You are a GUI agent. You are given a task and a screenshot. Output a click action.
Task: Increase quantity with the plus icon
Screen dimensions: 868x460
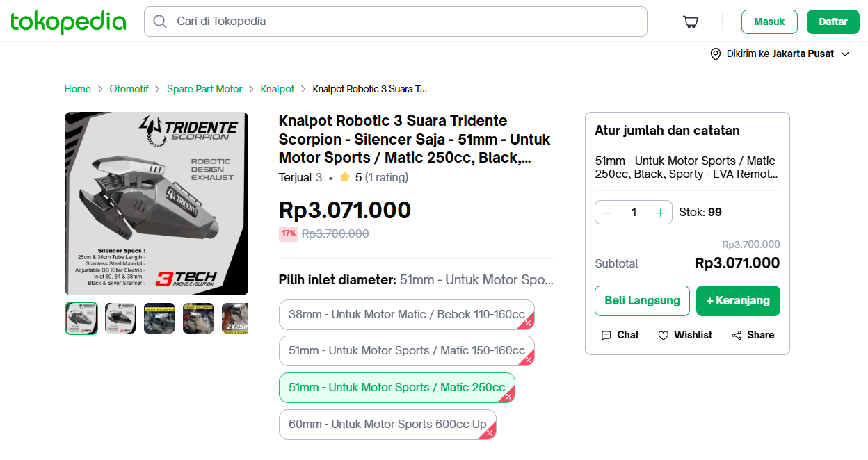click(x=660, y=213)
